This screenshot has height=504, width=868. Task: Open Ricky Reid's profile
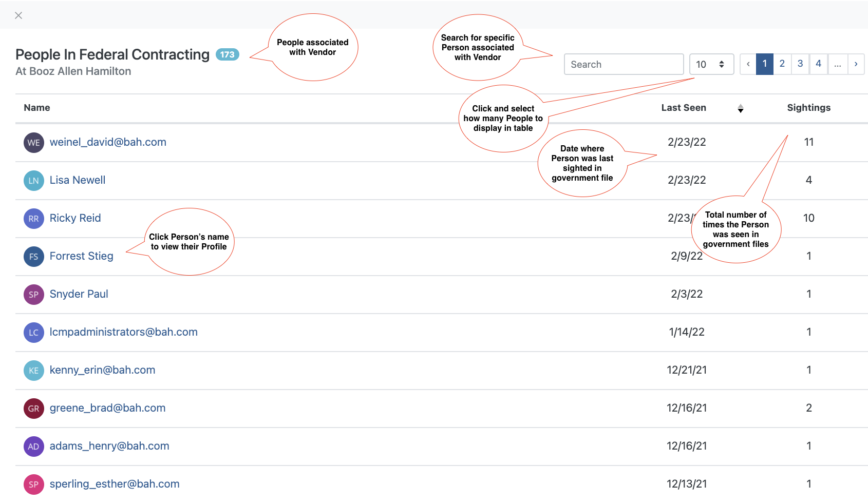click(x=75, y=218)
